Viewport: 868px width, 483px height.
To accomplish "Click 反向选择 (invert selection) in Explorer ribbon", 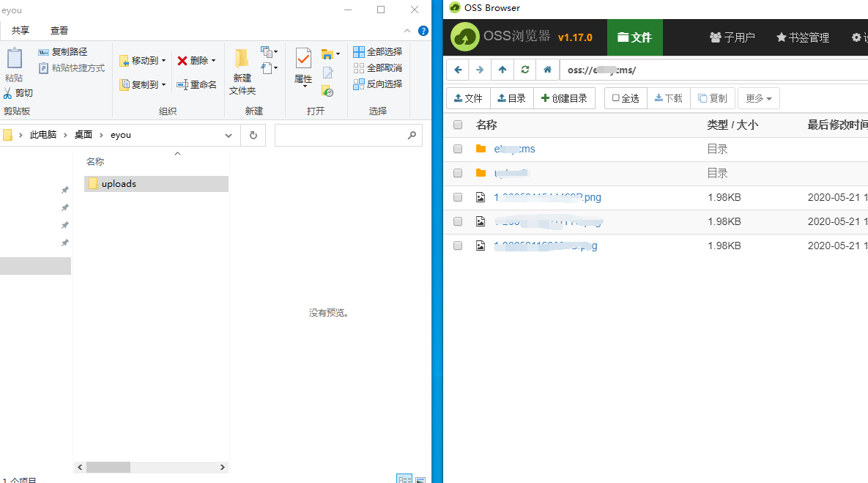I will pos(377,84).
